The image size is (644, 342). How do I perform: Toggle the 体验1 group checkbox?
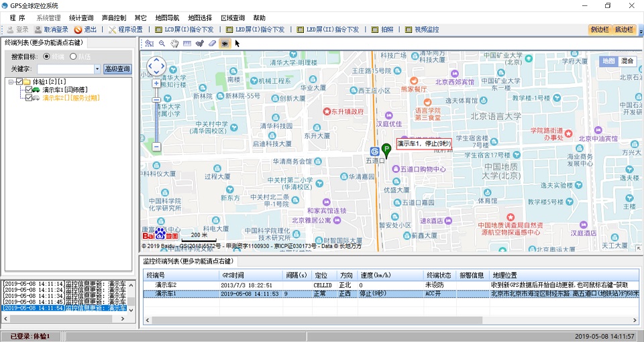coord(19,82)
